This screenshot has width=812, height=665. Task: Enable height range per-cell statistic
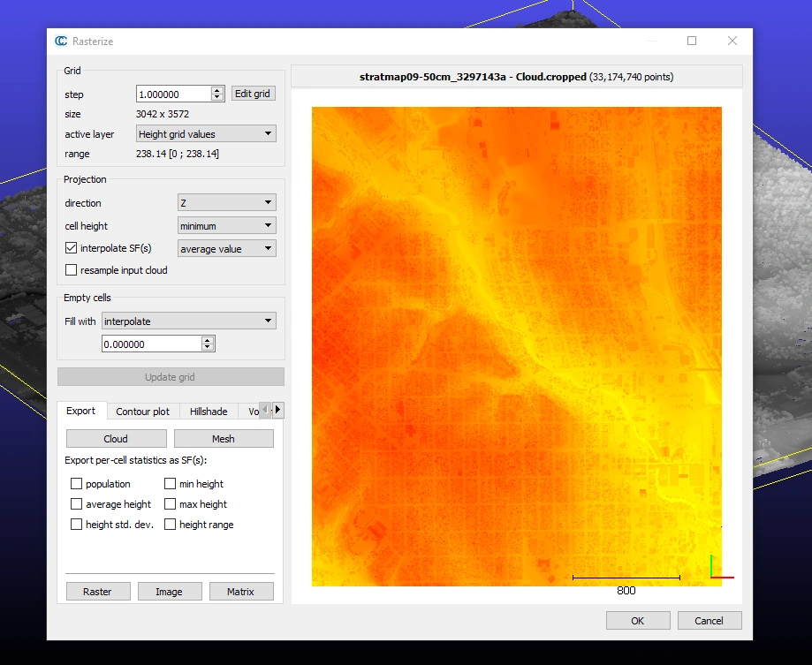(170, 525)
